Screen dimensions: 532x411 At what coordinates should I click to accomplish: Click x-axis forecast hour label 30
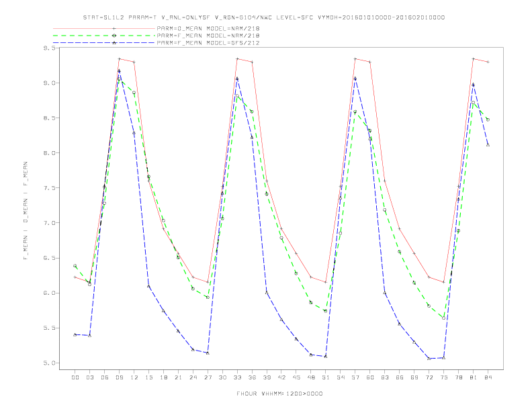222,377
